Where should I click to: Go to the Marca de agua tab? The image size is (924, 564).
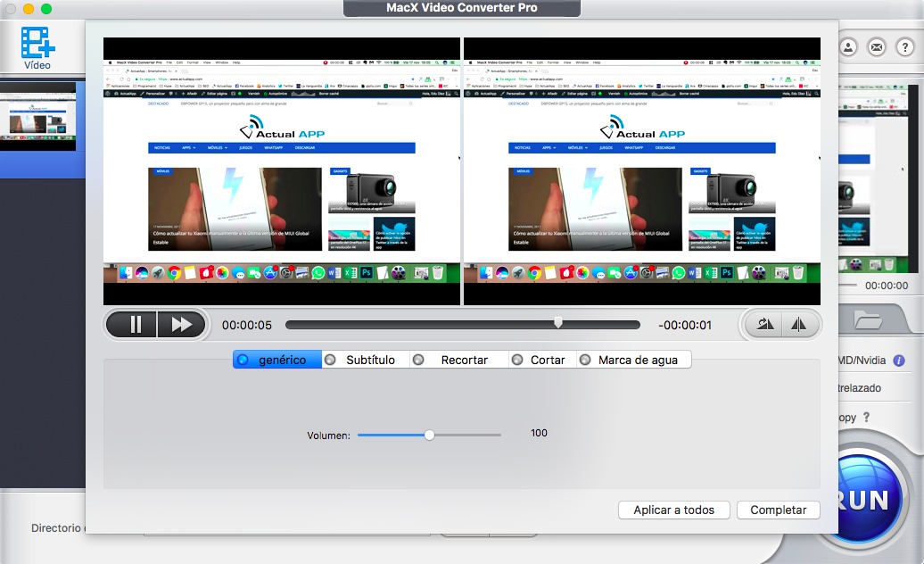point(633,360)
